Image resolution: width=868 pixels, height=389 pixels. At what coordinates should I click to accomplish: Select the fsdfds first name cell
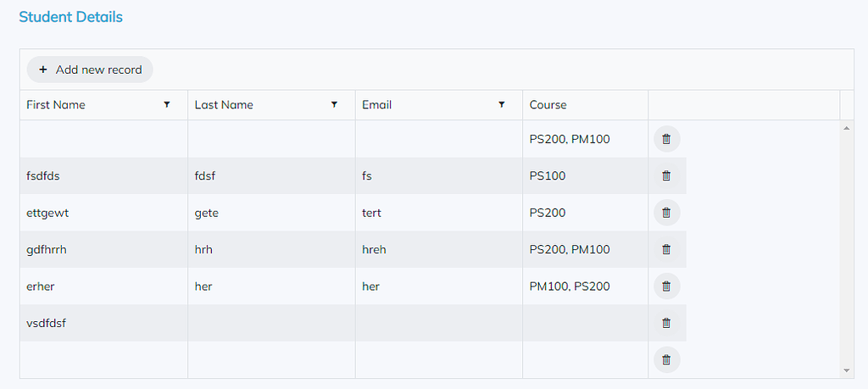coord(104,176)
